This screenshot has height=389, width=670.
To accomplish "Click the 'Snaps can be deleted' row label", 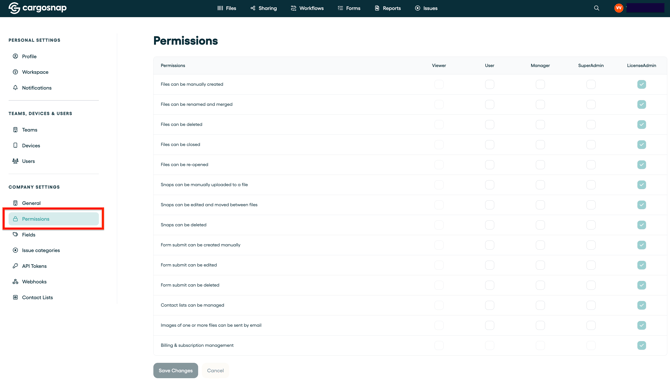I will pos(183,225).
